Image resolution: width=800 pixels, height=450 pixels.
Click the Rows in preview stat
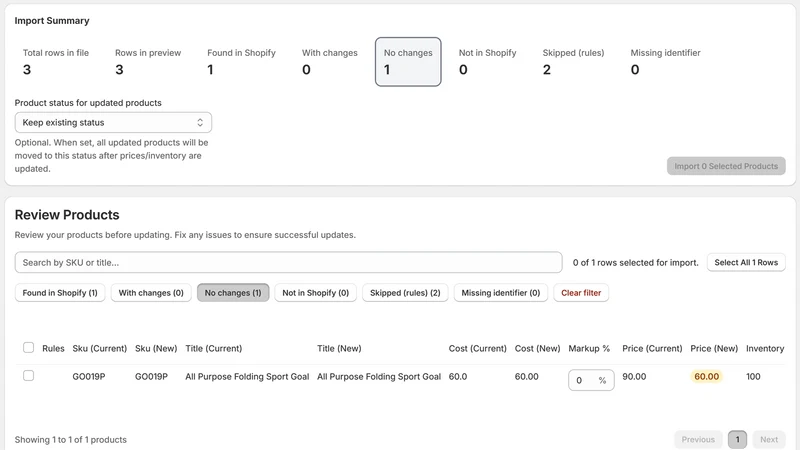(x=148, y=62)
